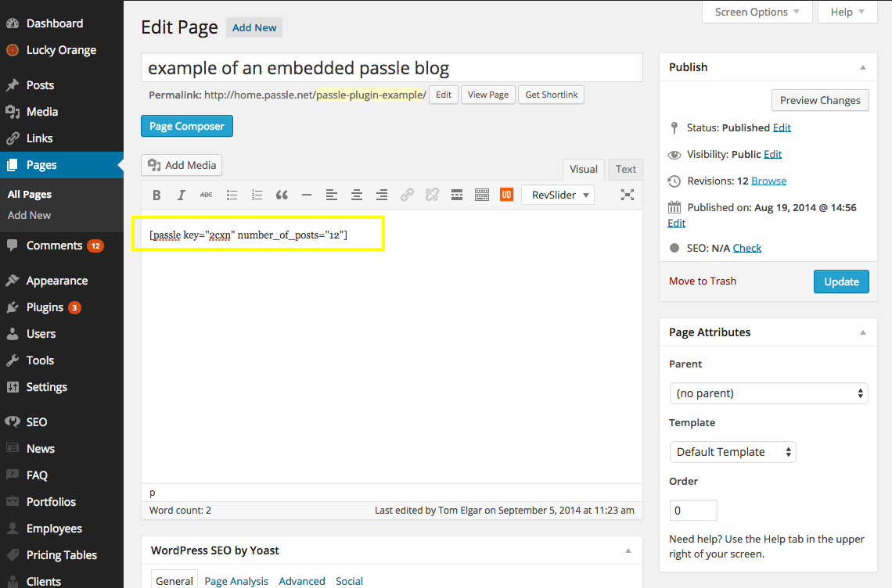Toggle bold formatting in editor toolbar
Viewport: 892px width, 588px height.
[x=156, y=195]
